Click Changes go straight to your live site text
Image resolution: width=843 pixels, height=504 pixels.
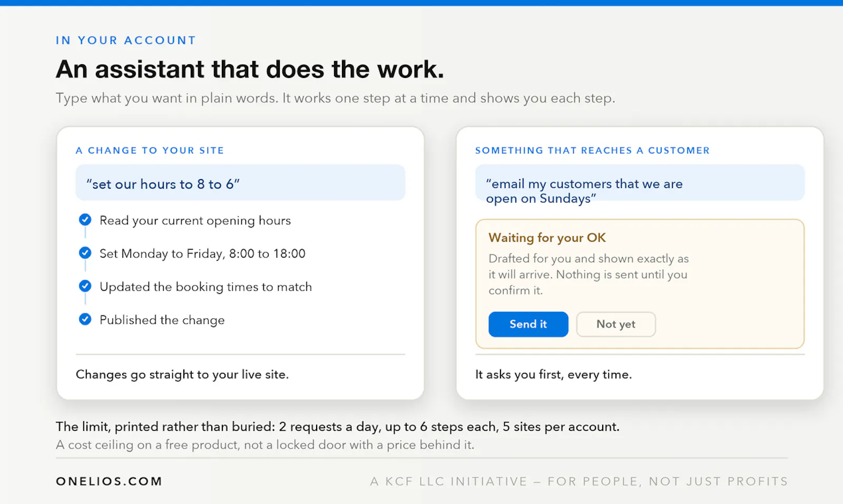182,374
